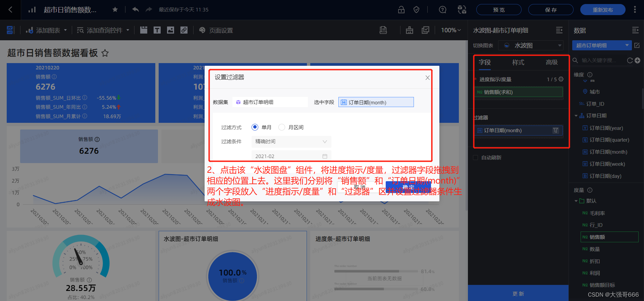Click the 保存 save button
Viewport: 644px width, 301px height.
[x=551, y=10]
